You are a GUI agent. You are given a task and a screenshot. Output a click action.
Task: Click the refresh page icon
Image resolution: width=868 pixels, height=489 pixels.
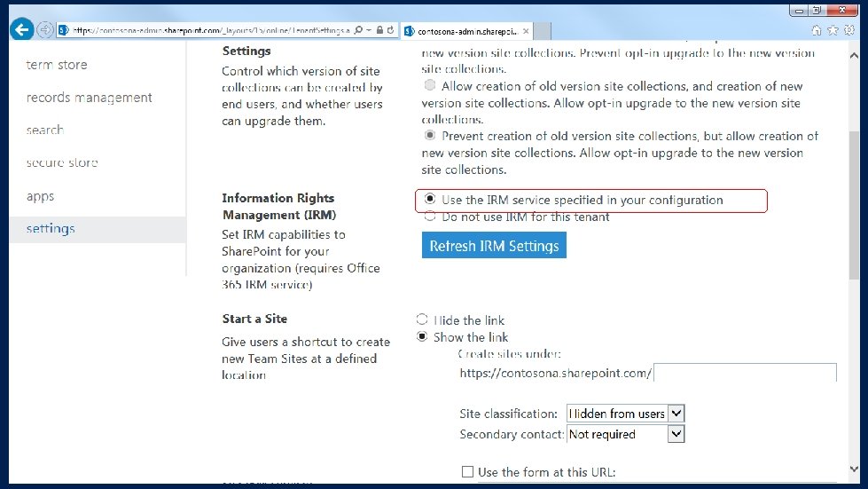pyautogui.click(x=390, y=30)
